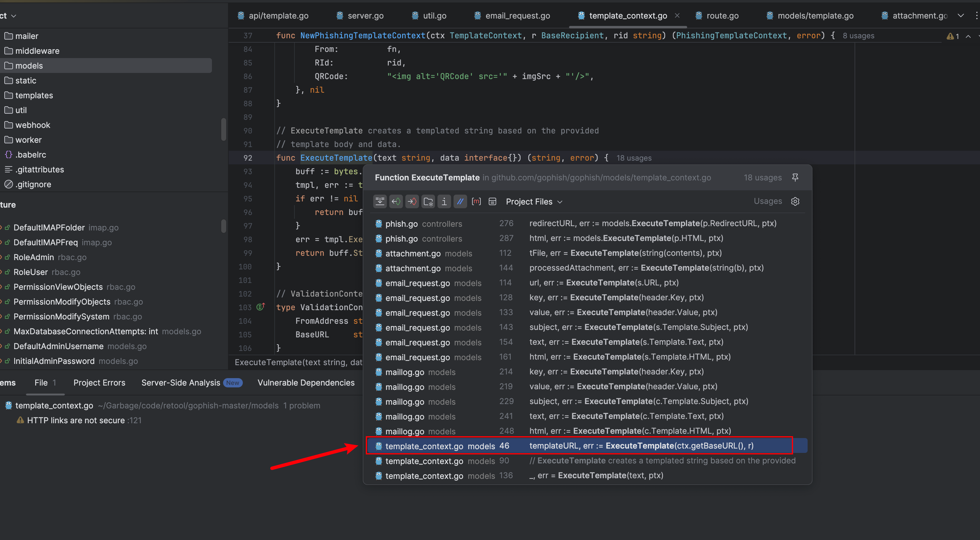The height and width of the screenshot is (540, 980).
Task: Click the ExecuteTemplate function name on line 92
Action: pyautogui.click(x=336, y=158)
